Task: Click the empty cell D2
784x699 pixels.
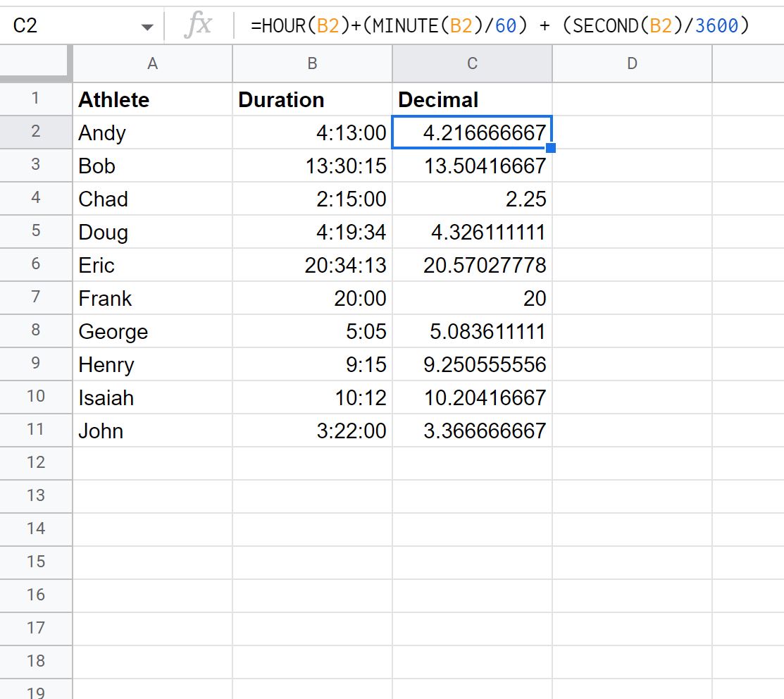Action: pos(631,132)
